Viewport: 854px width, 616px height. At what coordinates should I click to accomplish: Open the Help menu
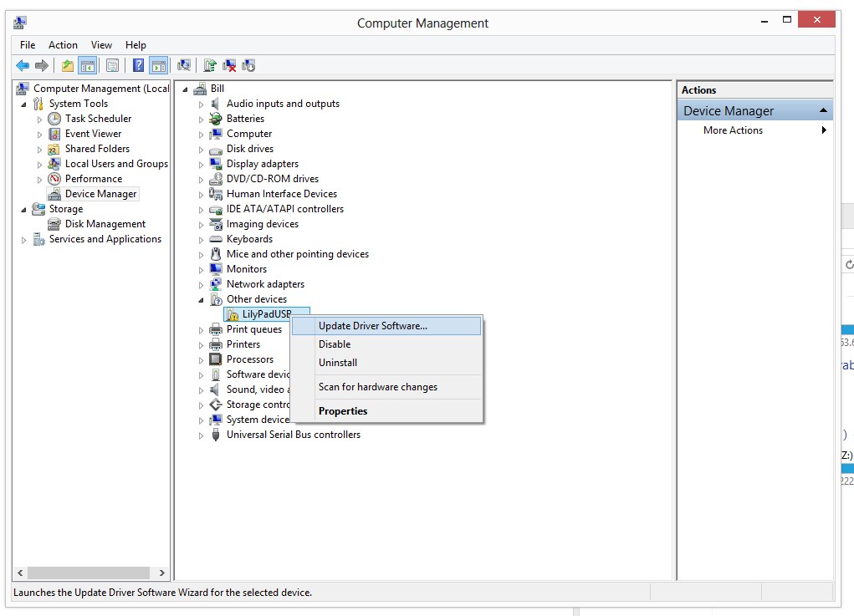(x=136, y=45)
